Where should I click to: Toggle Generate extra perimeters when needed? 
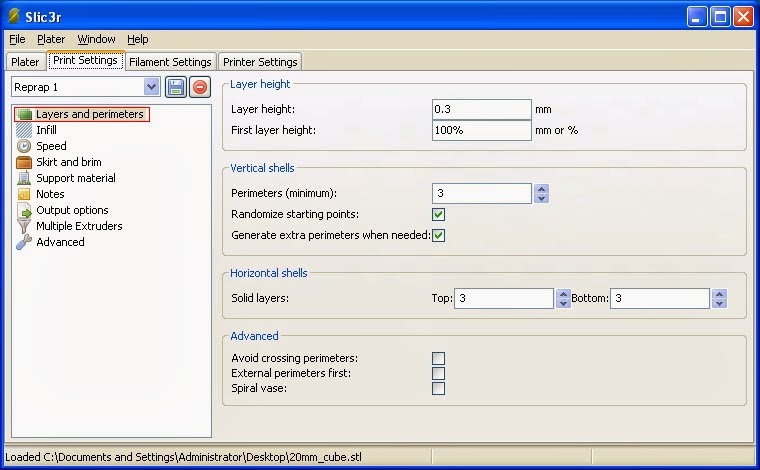(x=439, y=235)
